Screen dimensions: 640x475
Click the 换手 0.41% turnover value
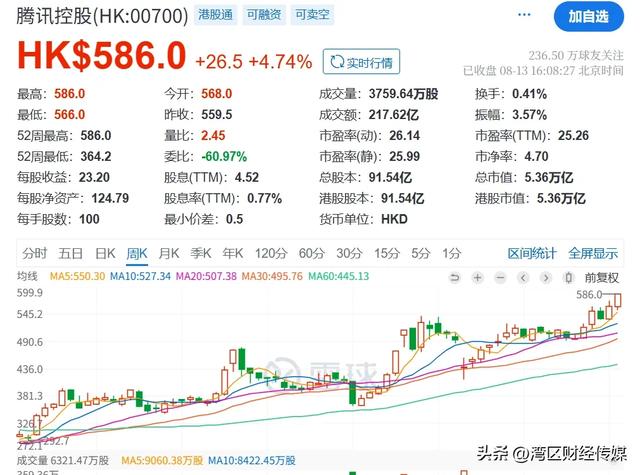click(x=529, y=94)
